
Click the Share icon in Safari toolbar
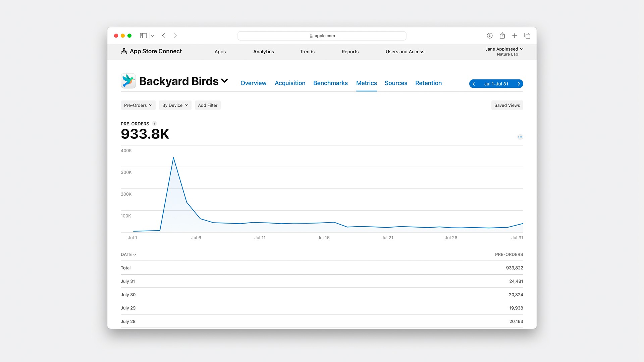[502, 36]
